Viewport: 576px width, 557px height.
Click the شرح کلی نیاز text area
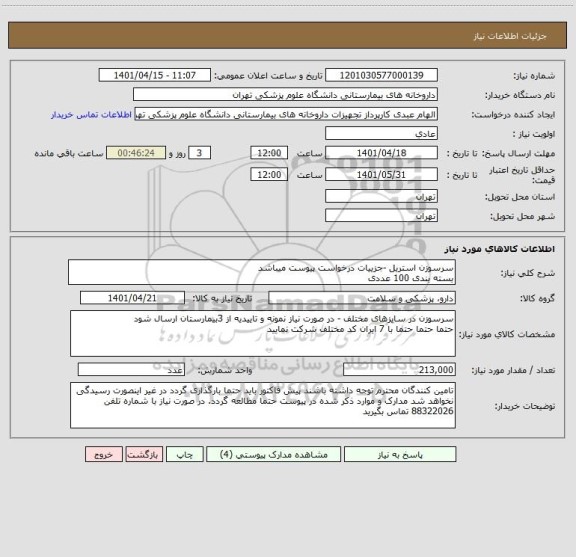click(262, 272)
